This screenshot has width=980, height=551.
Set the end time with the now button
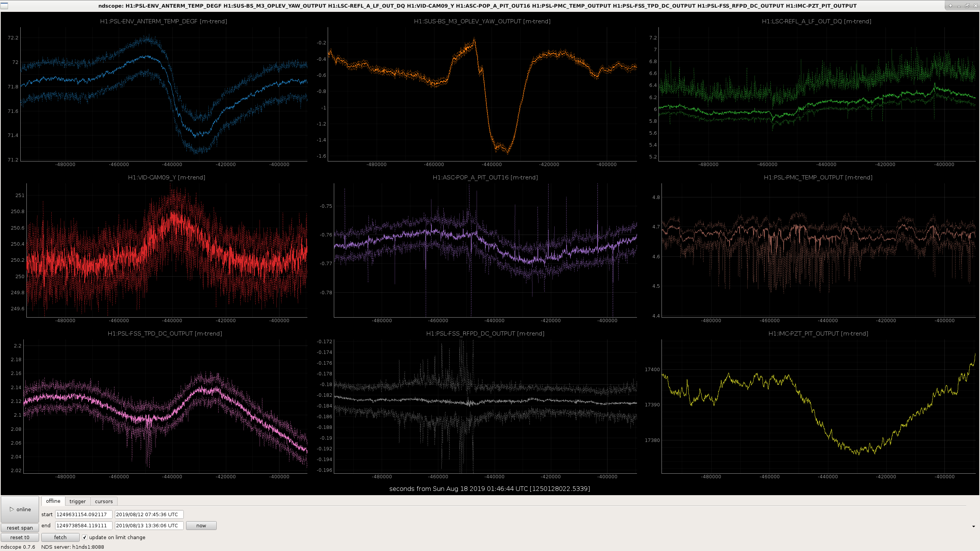(201, 525)
